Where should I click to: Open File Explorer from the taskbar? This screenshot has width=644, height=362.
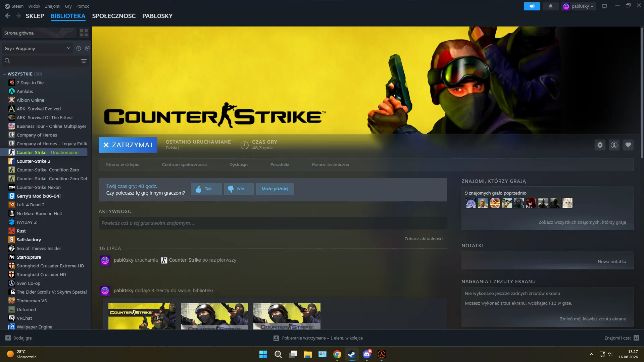pyautogui.click(x=308, y=354)
